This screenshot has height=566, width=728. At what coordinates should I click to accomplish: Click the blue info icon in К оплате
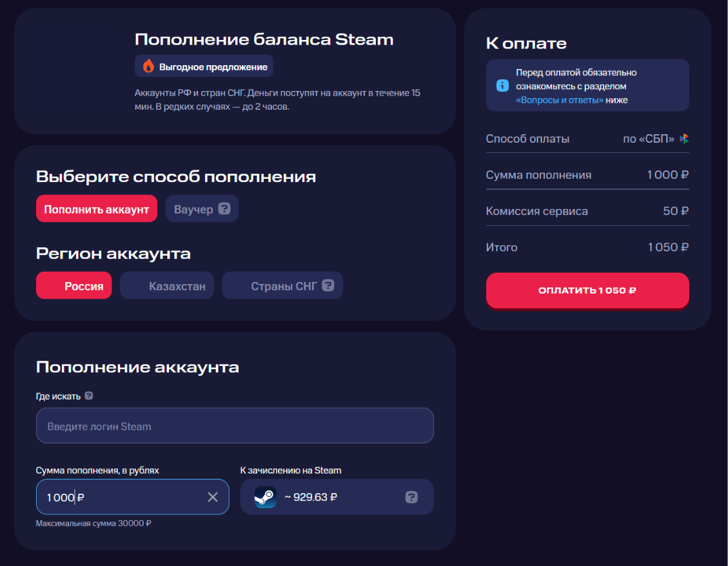502,86
